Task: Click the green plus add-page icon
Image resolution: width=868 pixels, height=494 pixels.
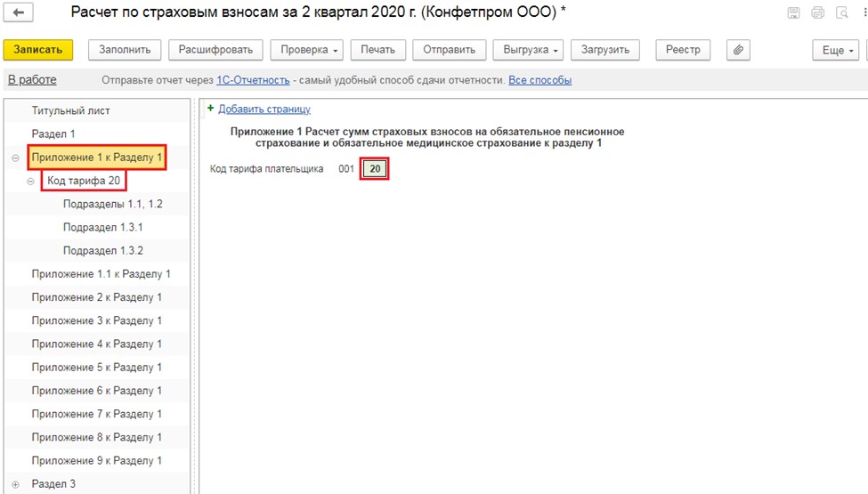Action: point(210,109)
